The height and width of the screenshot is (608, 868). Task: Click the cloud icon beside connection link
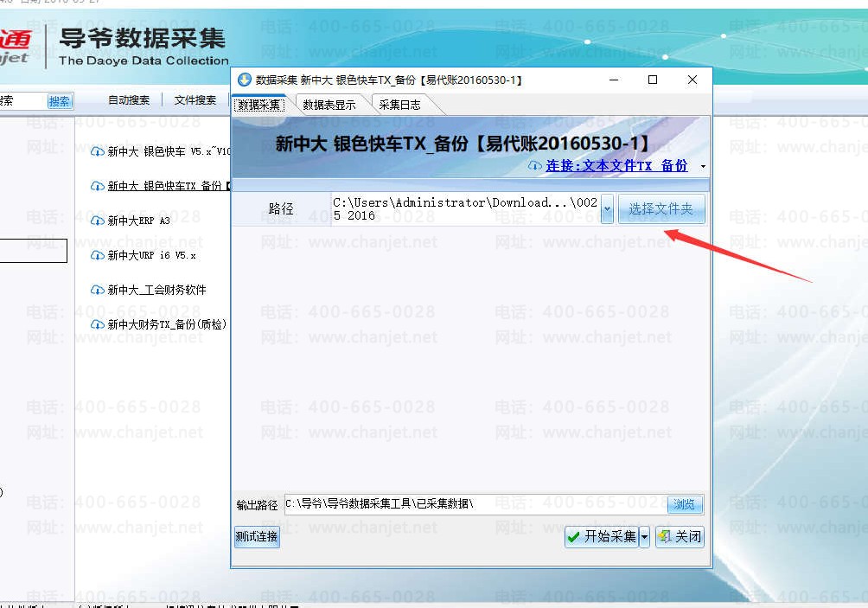pos(535,165)
